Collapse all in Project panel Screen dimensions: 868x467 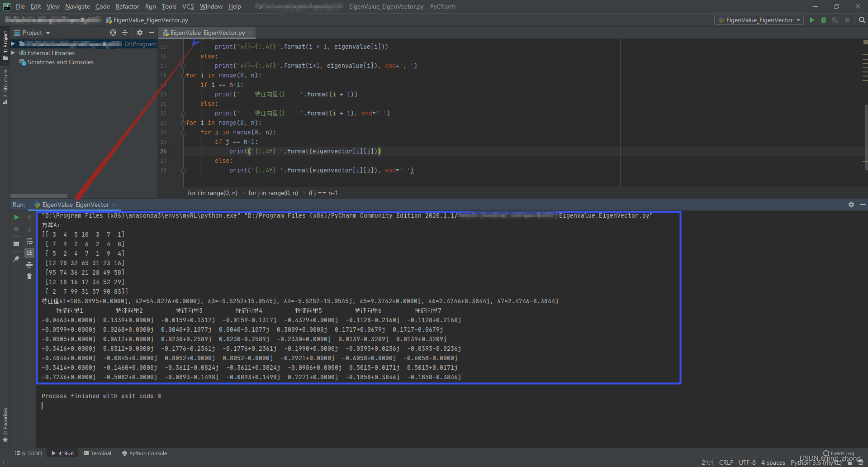tap(125, 33)
